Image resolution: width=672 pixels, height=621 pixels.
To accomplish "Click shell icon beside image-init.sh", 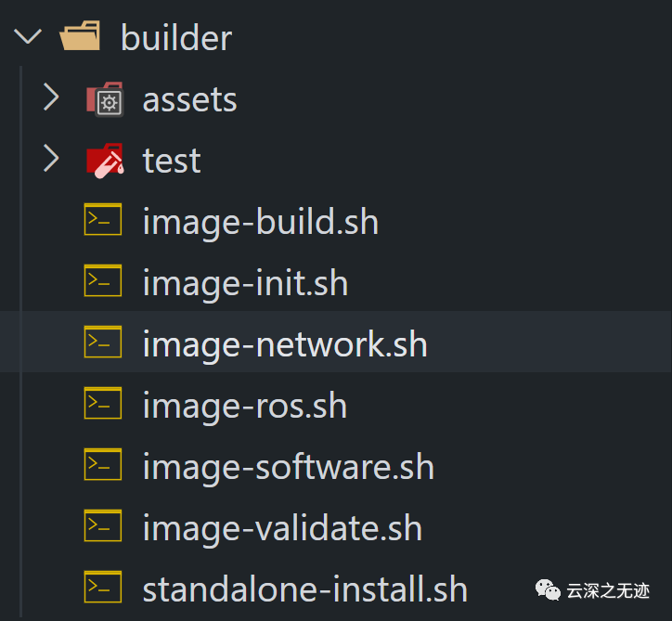I will point(104,282).
